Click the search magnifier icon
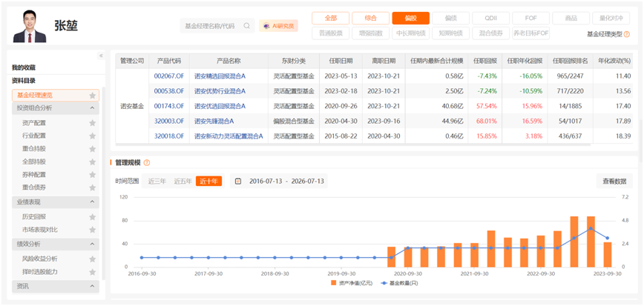 tap(247, 26)
